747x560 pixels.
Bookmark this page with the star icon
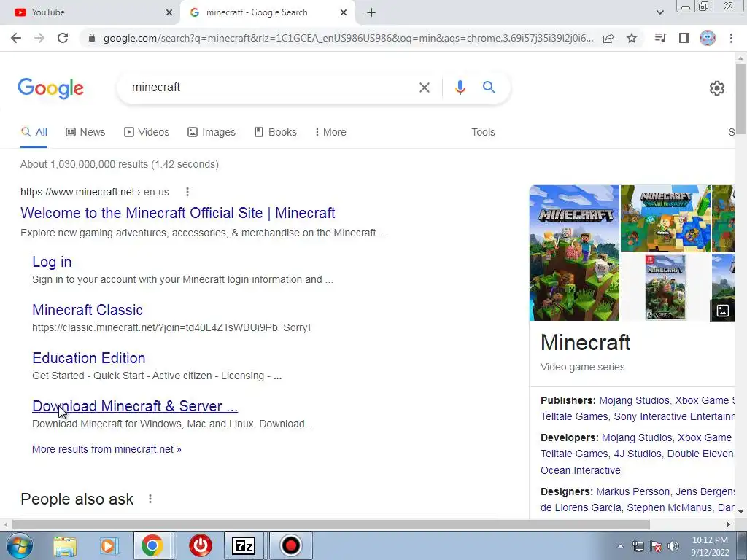[632, 38]
